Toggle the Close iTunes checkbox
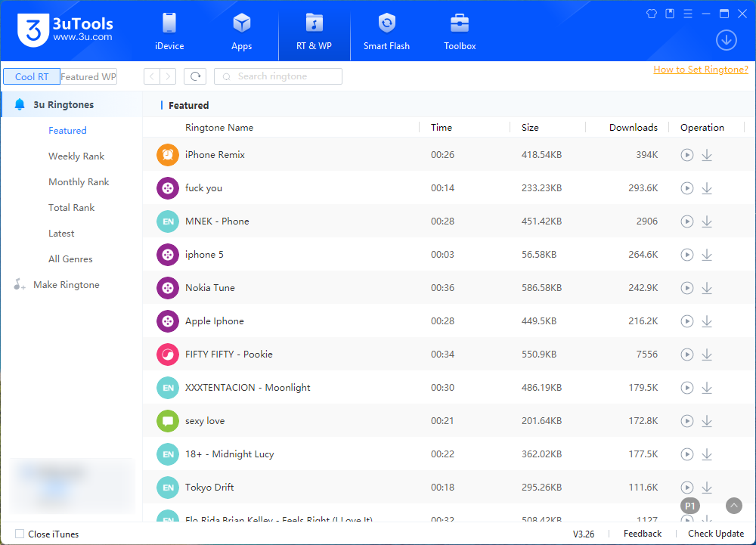This screenshot has height=545, width=756. 20,534
